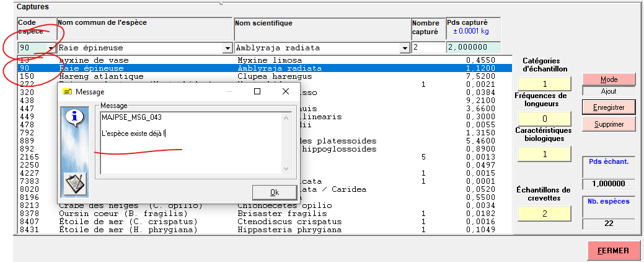Open the Nom commun species dropdown
Image resolution: width=644 pixels, height=262 pixels.
(227, 48)
